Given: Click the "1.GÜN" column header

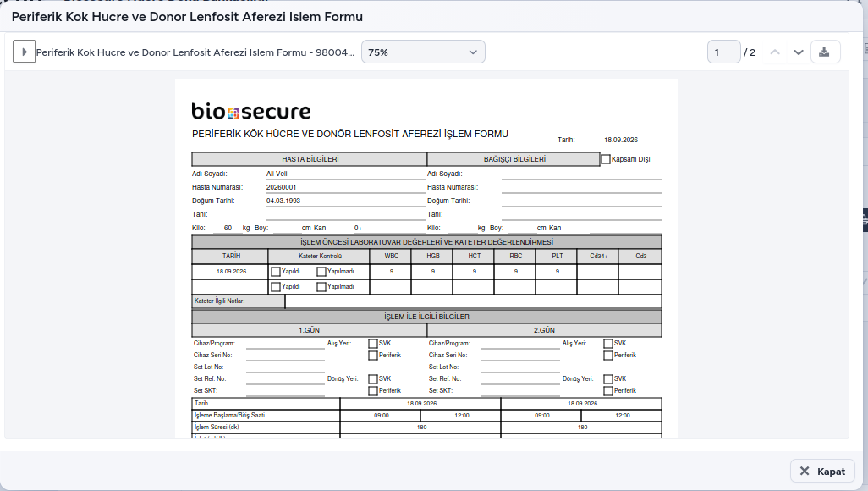Looking at the screenshot, I should (310, 330).
